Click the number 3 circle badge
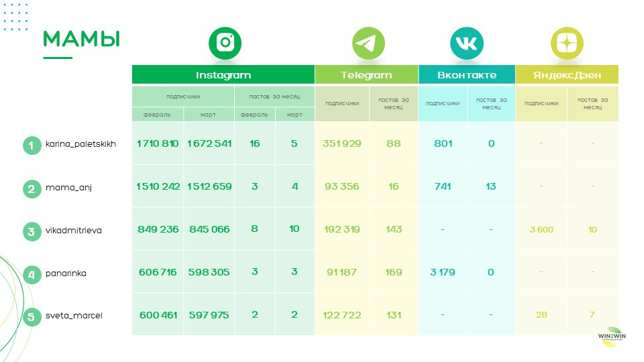 [32, 232]
